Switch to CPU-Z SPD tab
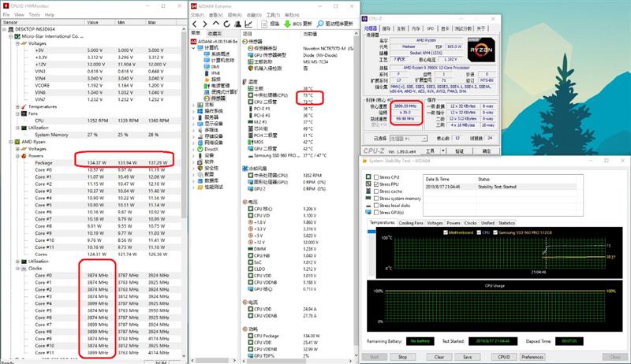Image resolution: width=631 pixels, height=364 pixels. pyautogui.click(x=431, y=28)
